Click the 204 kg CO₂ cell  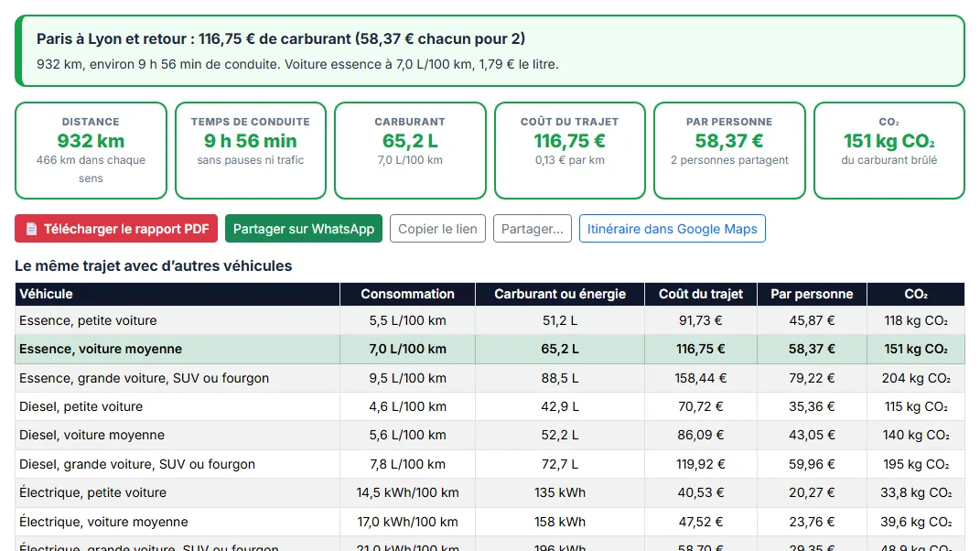[916, 378]
